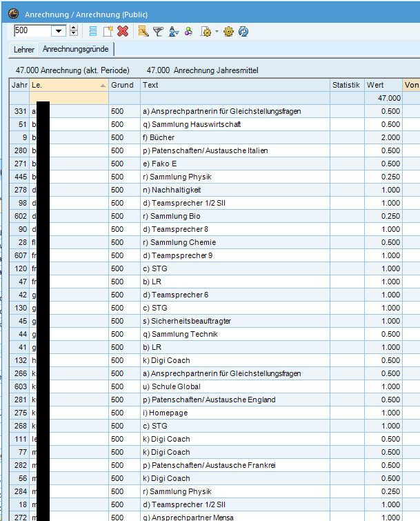420x521 pixels.
Task: Click the Wert column header
Action: coord(383,85)
